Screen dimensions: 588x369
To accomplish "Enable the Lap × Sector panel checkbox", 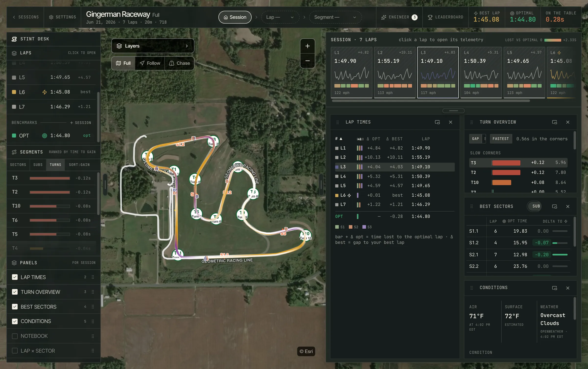I will [15, 351].
